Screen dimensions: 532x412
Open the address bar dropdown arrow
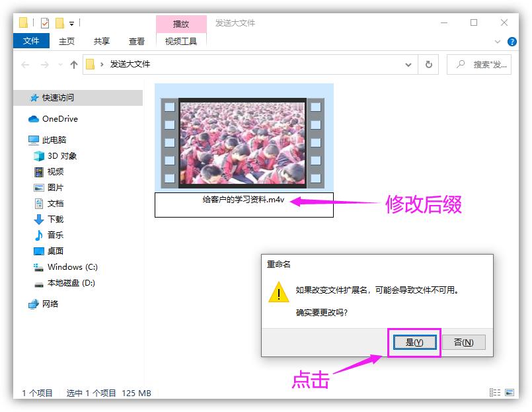[408, 64]
